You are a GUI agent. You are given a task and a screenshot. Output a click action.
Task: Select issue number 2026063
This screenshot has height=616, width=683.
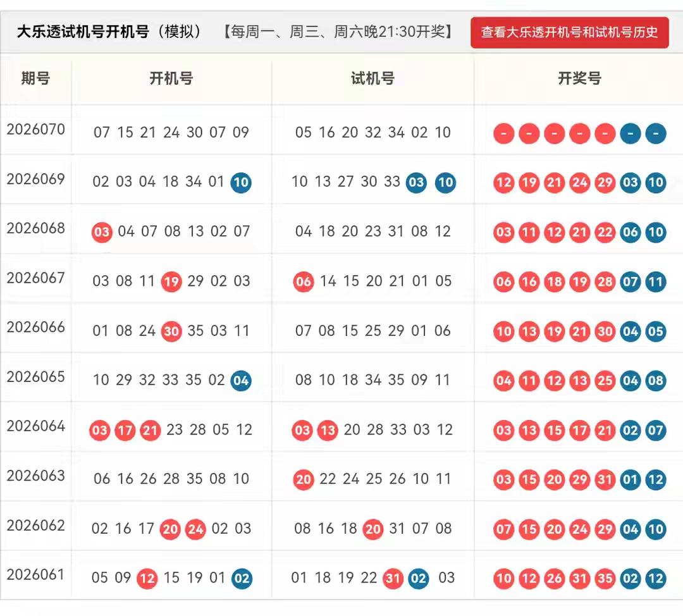(x=35, y=476)
